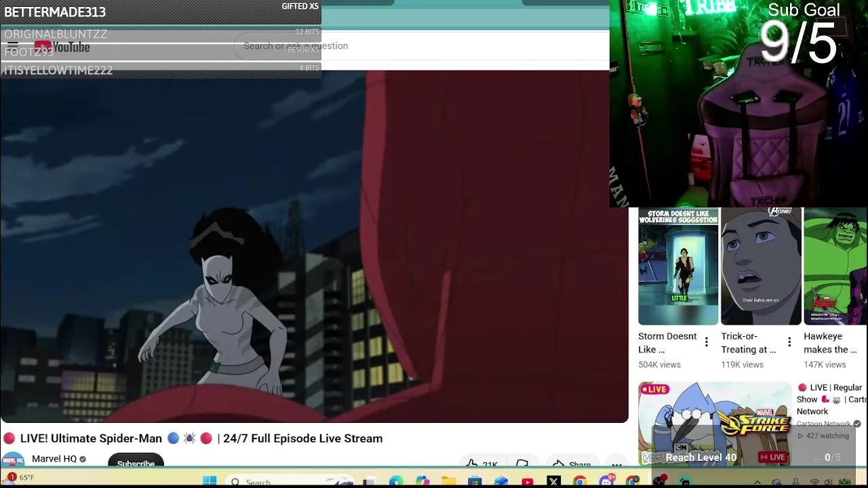
Task: Open the Windows Start menu
Action: tap(210, 481)
